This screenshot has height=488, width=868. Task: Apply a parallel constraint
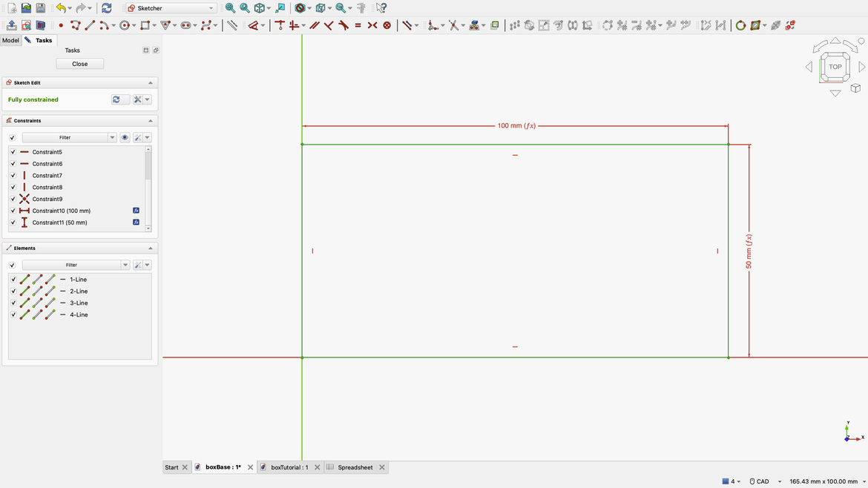tap(314, 24)
